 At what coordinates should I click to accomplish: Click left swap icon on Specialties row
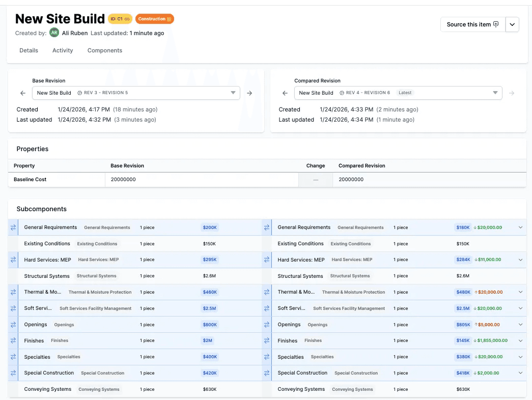tap(13, 357)
